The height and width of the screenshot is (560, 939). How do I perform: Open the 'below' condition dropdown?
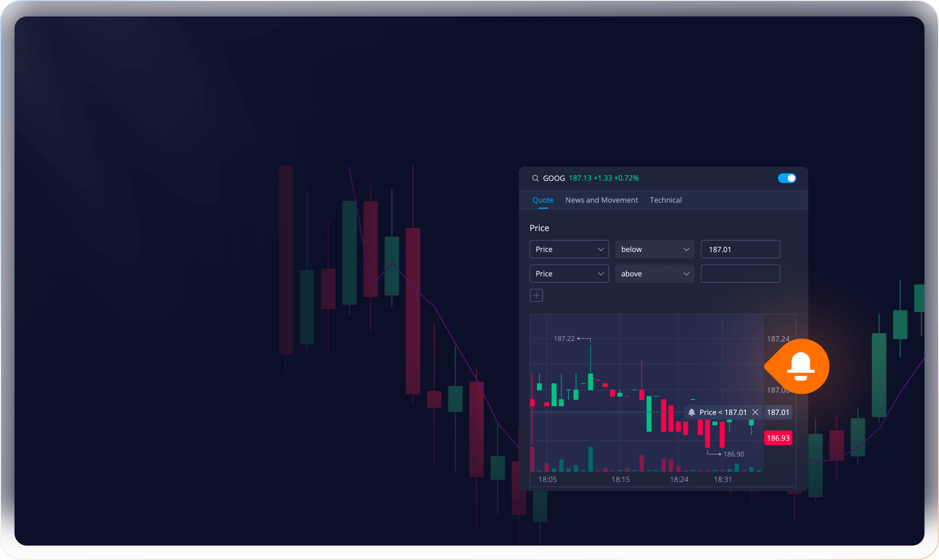coord(654,249)
